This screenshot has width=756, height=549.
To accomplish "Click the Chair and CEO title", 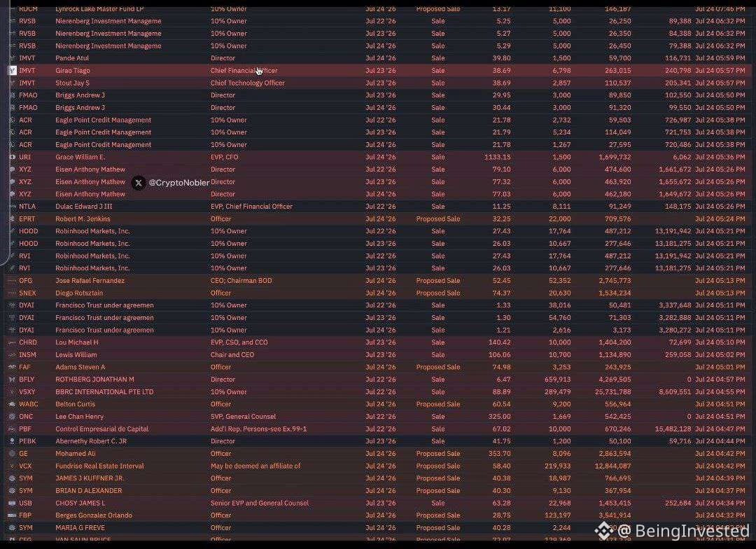I will click(232, 354).
